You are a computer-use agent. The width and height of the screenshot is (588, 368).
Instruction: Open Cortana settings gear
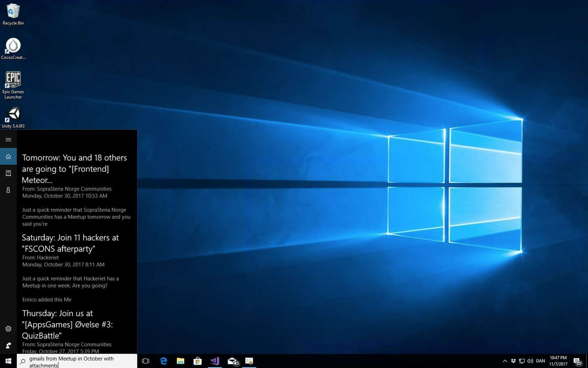pos(8,329)
